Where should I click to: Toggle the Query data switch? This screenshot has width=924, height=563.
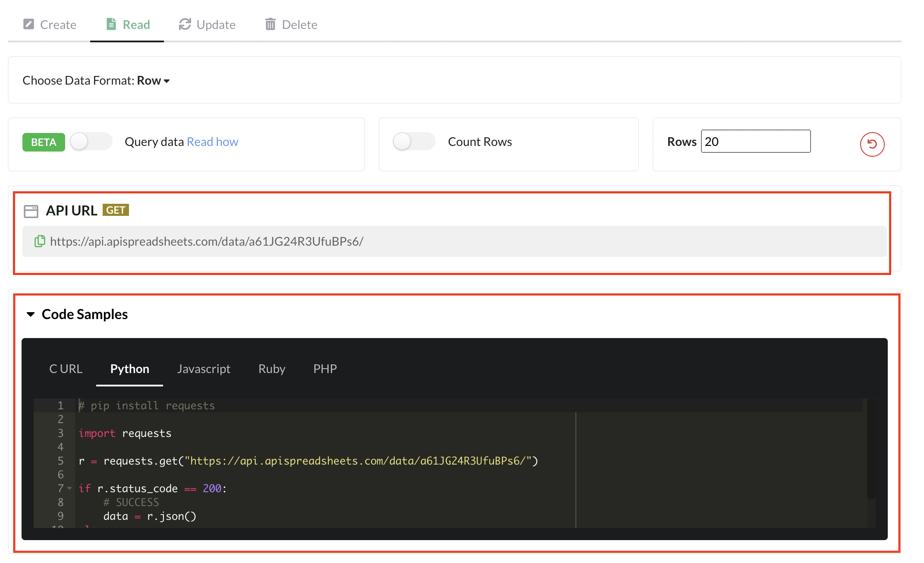point(91,142)
